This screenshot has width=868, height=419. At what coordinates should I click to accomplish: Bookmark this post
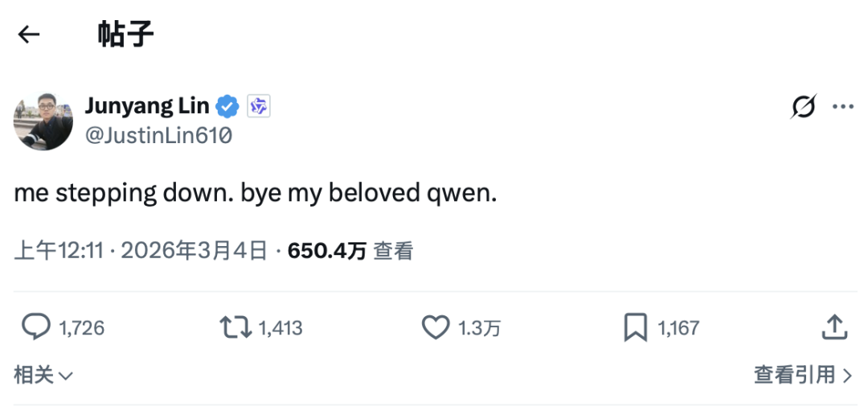point(636,327)
